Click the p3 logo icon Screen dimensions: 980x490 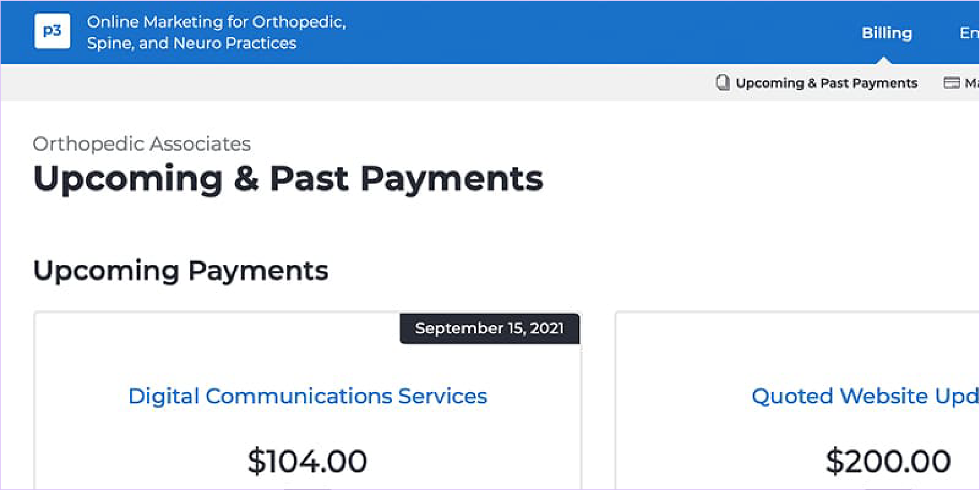(x=52, y=31)
